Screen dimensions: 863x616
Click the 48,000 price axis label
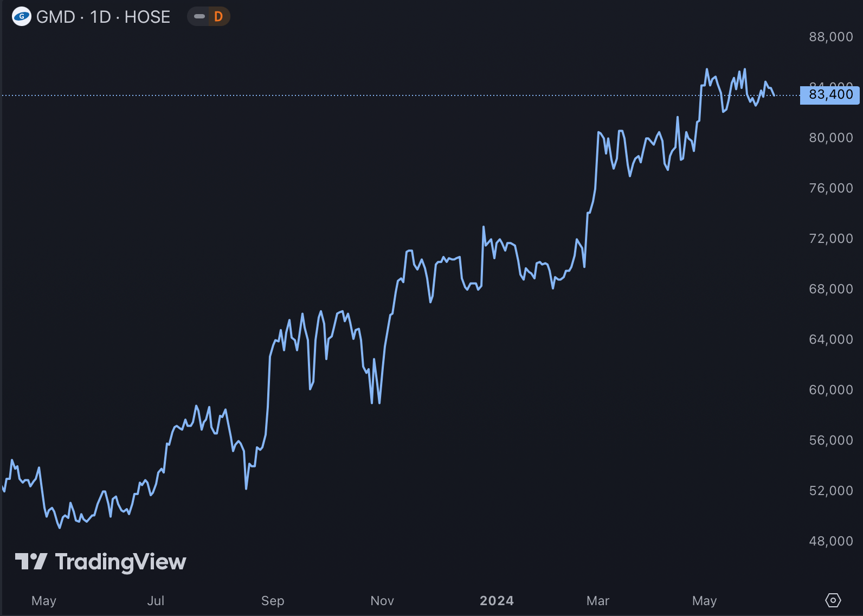click(831, 541)
